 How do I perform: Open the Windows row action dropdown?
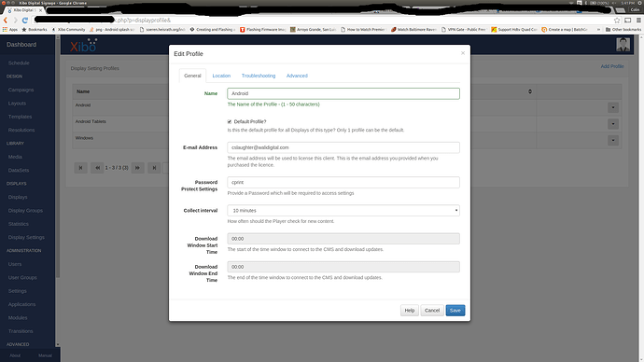coord(613,140)
